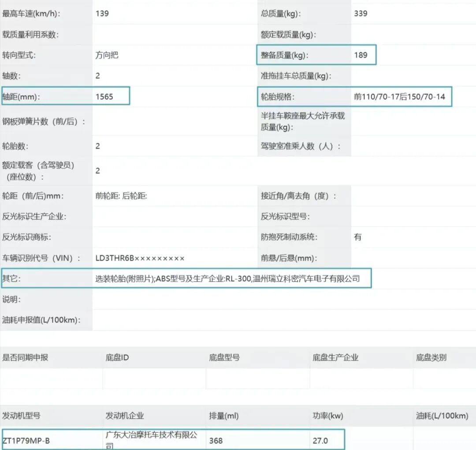The width and height of the screenshot is (476, 450).
Task: Select the power value 27.0
Action: [320, 441]
